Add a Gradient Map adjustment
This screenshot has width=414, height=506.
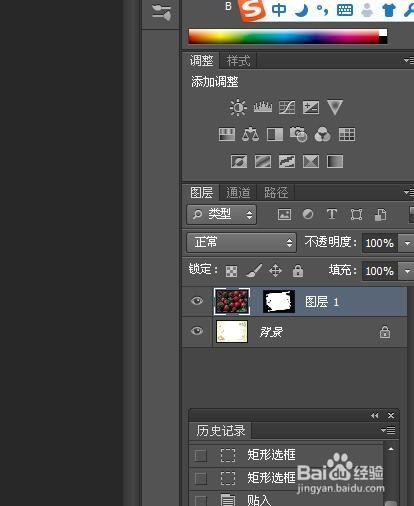[x=335, y=162]
